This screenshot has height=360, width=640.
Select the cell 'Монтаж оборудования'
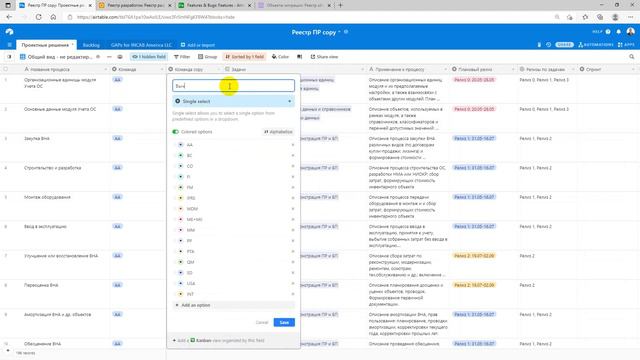[x=47, y=197]
